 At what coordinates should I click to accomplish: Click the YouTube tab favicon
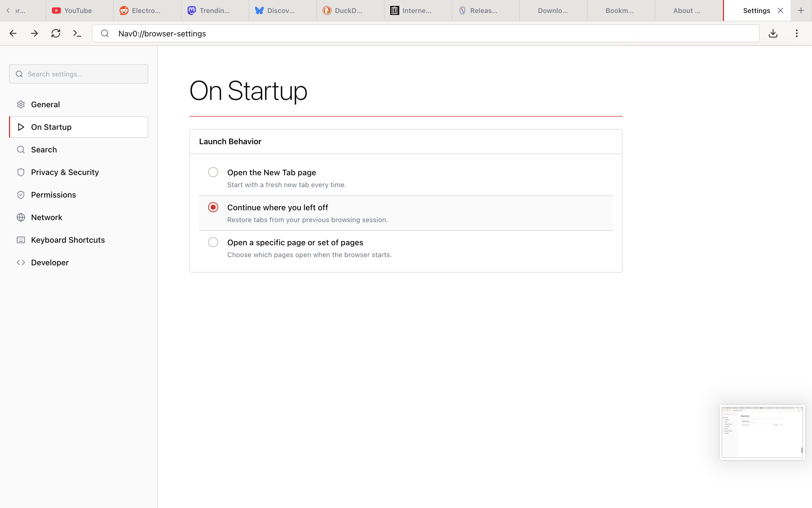56,10
